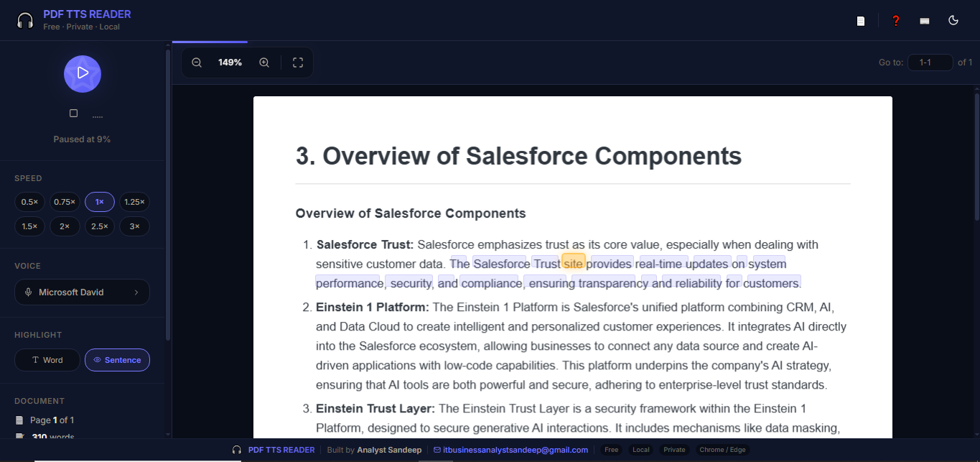This screenshot has width=980, height=462.
Task: Switch highlight mode to Sentence
Action: [x=117, y=360]
